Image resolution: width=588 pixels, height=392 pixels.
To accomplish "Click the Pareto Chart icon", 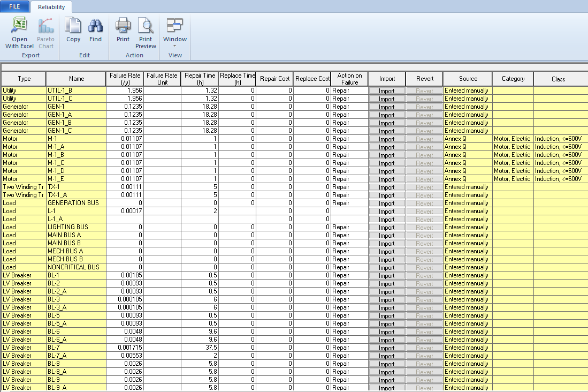I will pos(45,33).
